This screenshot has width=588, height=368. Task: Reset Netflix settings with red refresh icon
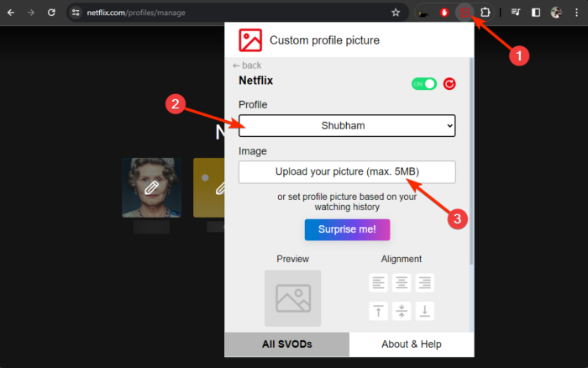[449, 84]
